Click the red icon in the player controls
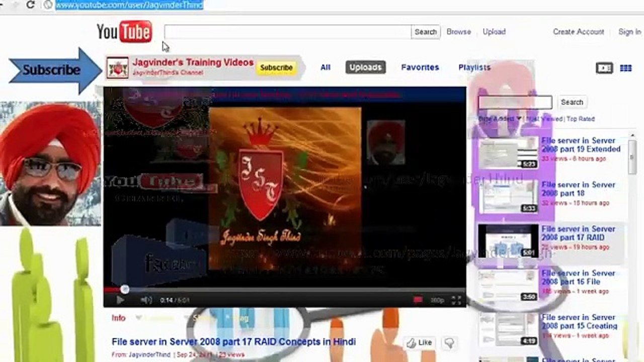This screenshot has height=362, width=644. pos(418,300)
